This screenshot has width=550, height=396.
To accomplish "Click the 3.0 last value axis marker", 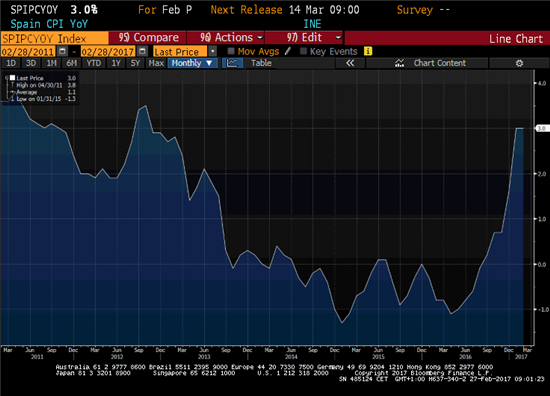I will tap(542, 128).
